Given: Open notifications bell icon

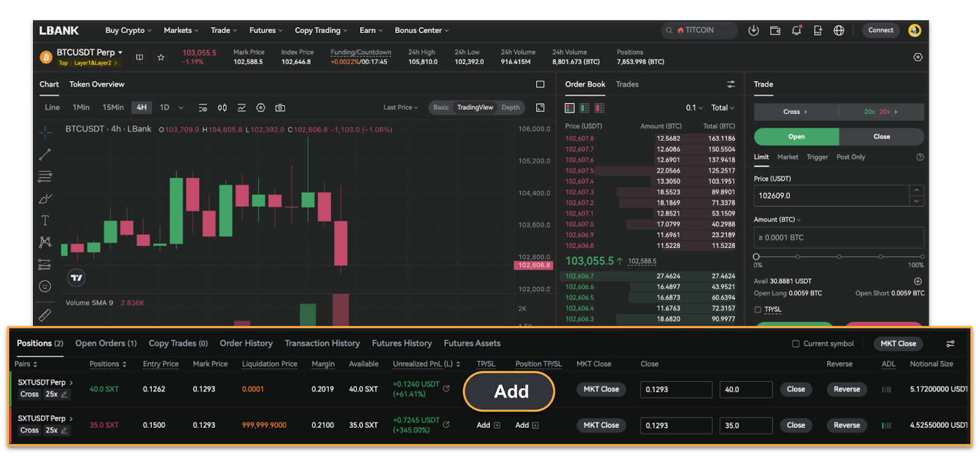Looking at the screenshot, I should [796, 30].
